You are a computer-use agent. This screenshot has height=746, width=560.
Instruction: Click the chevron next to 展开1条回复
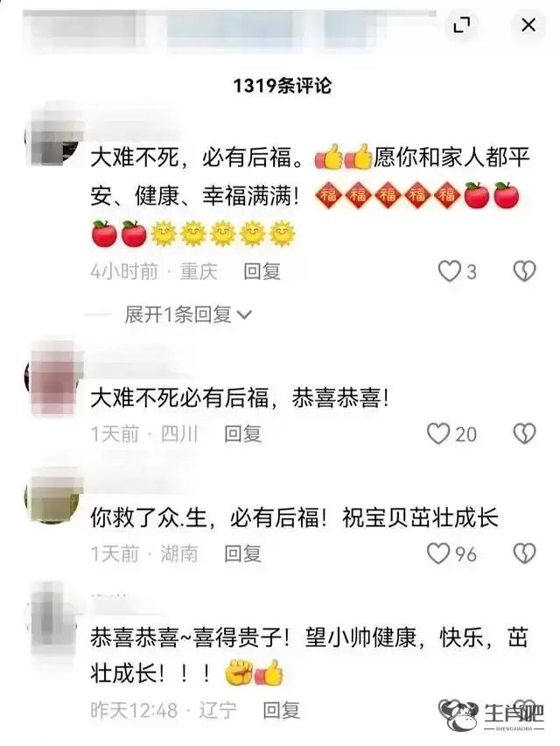tap(244, 314)
